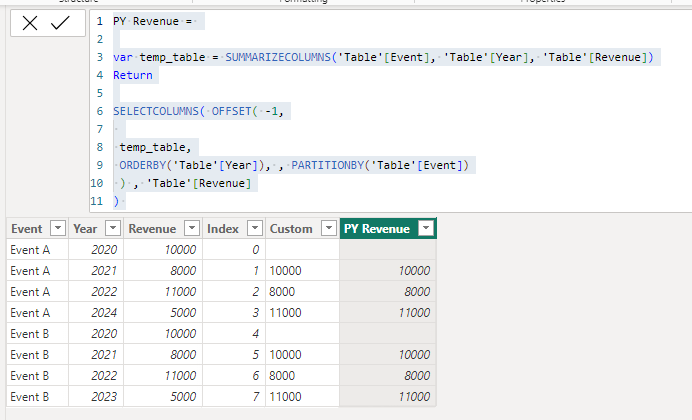This screenshot has height=420, width=692.
Task: Cancel the formula with the X icon
Action: 30,23
